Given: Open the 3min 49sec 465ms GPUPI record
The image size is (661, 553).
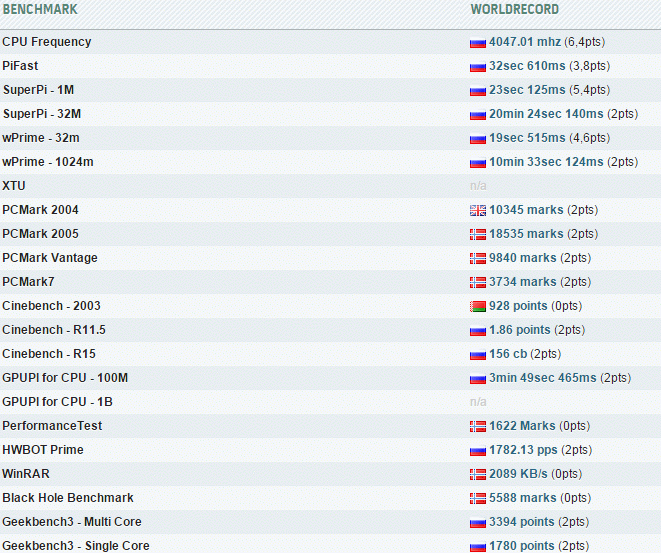Looking at the screenshot, I should 543,378.
